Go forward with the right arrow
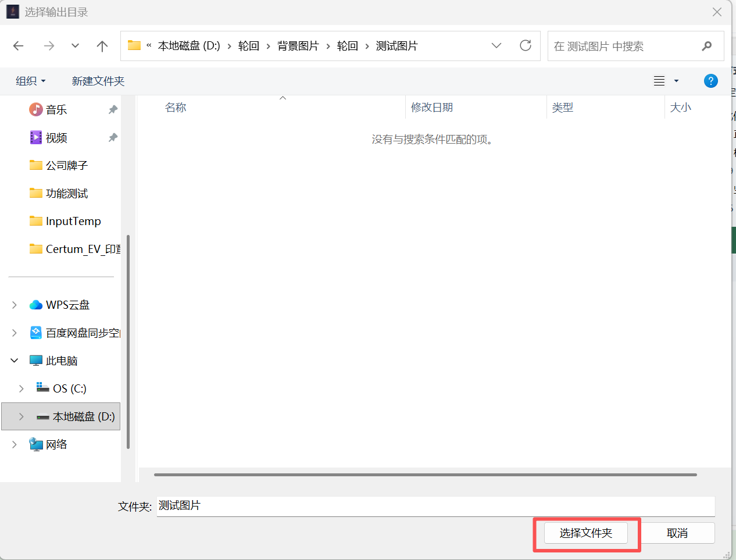This screenshot has width=736, height=560. tap(49, 46)
